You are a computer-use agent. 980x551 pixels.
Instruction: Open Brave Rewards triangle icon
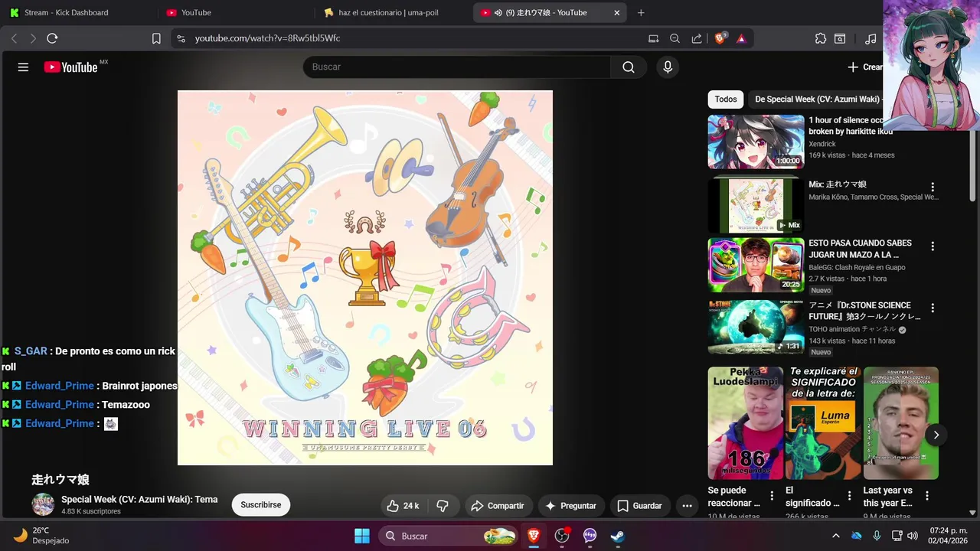741,38
